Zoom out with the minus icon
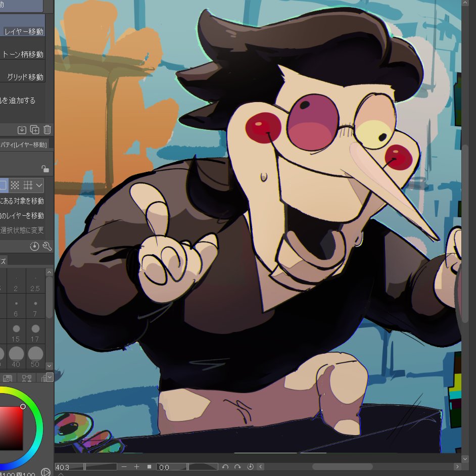This screenshot has width=476, height=476. click(124, 466)
